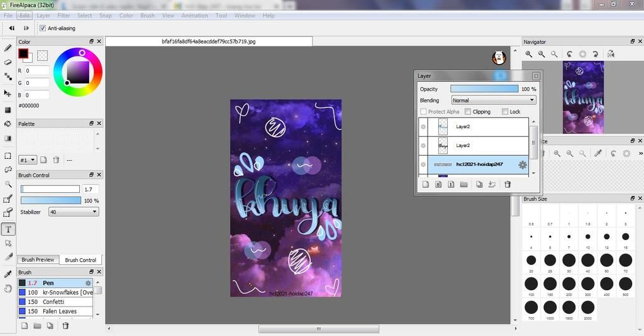This screenshot has height=336, width=644.
Task: Select the Fill rectangle tool
Action: (8, 110)
